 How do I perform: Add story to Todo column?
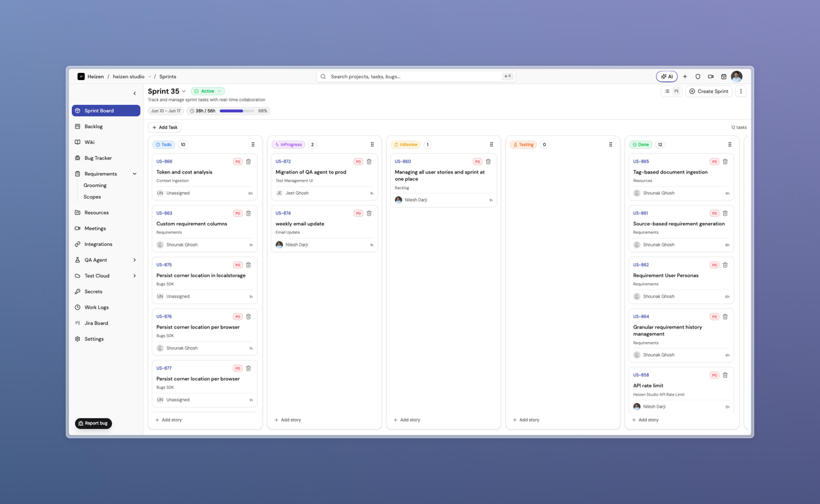[168, 420]
